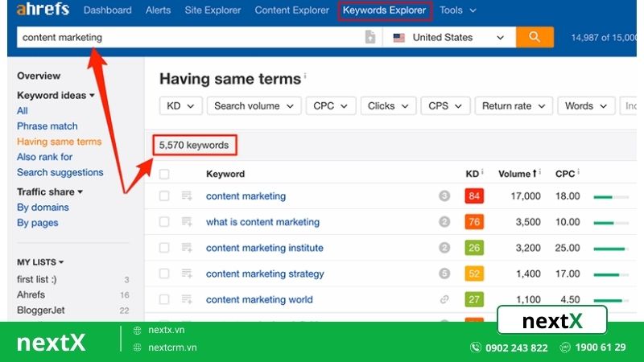Open the 'Also rank for' report
The width and height of the screenshot is (644, 362).
(44, 157)
